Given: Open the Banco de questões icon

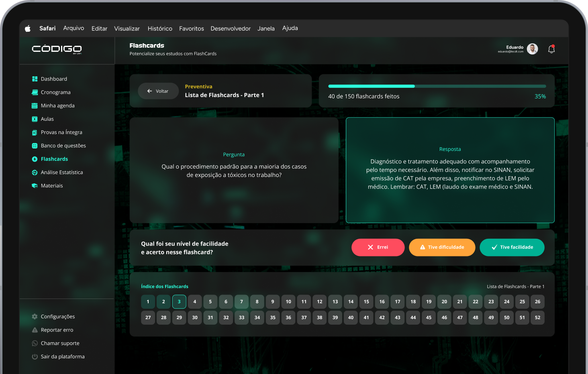Looking at the screenshot, I should pos(35,146).
